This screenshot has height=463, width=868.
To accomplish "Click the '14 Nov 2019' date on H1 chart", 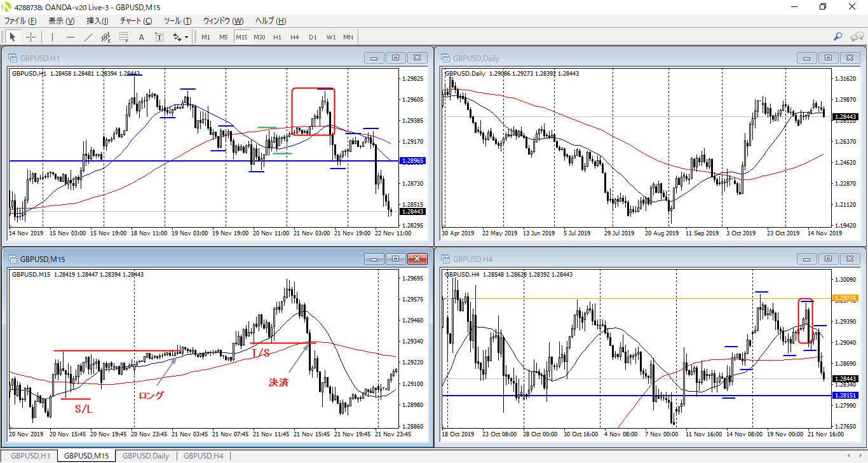I will (x=27, y=233).
